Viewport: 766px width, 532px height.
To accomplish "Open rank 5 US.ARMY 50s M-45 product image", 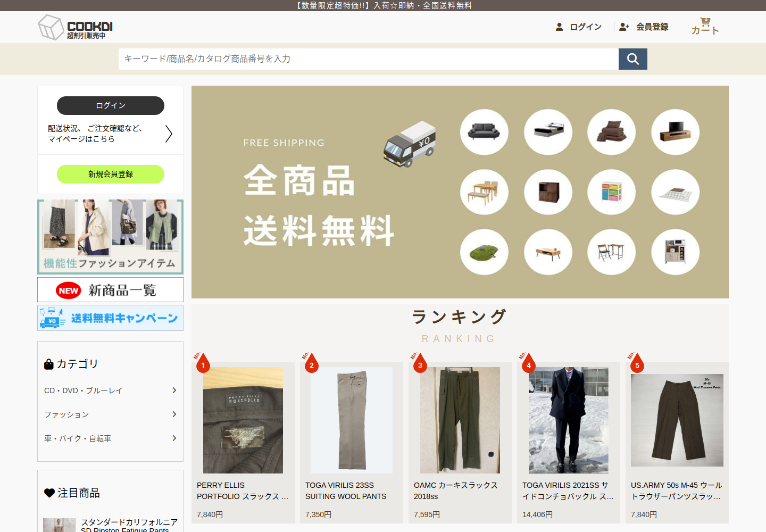I will coord(677,420).
